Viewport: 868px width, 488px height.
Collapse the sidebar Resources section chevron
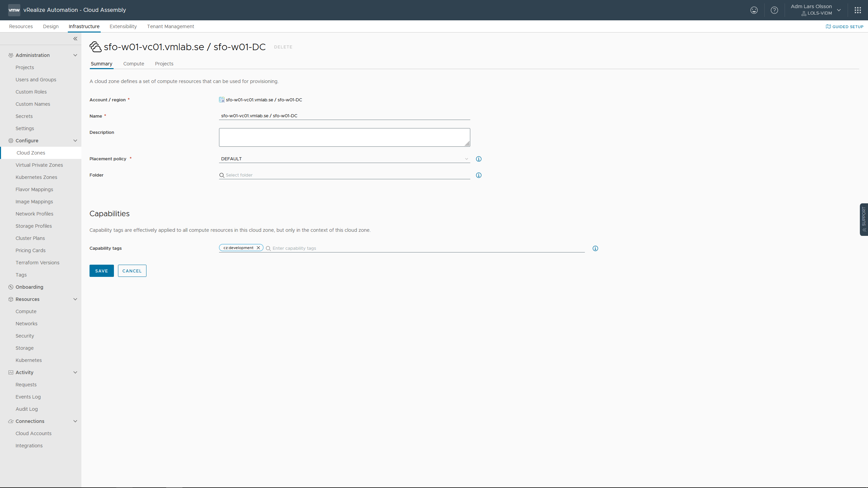click(75, 299)
